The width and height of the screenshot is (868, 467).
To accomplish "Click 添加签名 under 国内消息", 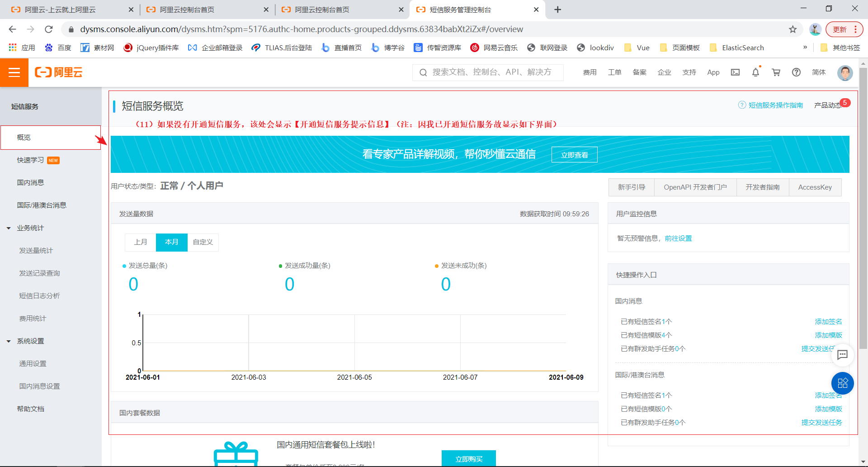I will coord(828,321).
